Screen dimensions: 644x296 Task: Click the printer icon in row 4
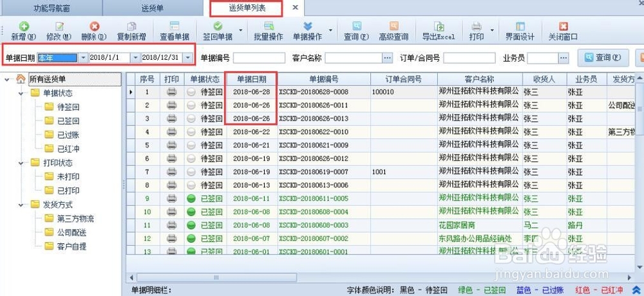(x=172, y=132)
